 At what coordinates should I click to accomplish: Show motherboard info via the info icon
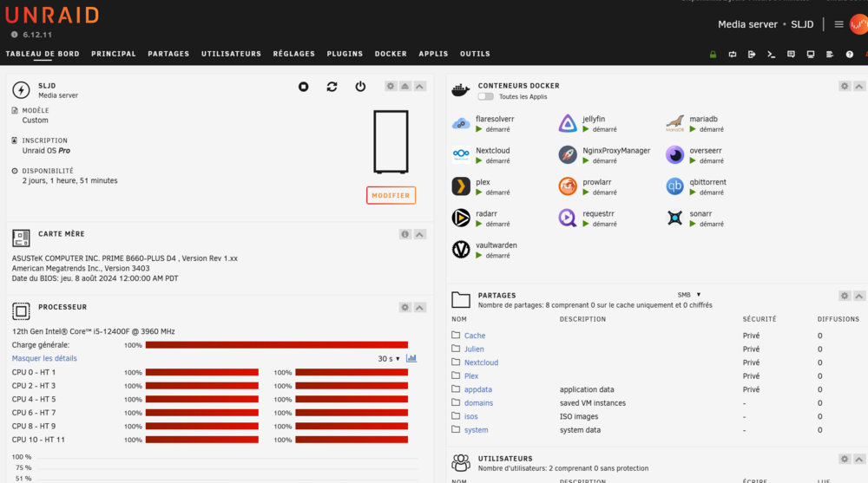(x=405, y=235)
